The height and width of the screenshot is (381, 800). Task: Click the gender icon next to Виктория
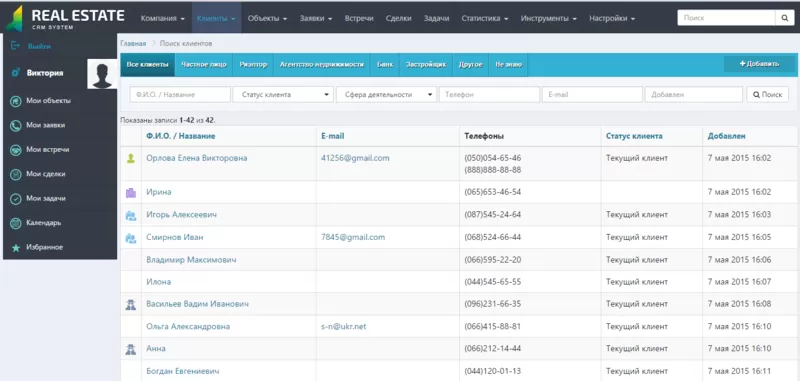pos(15,73)
